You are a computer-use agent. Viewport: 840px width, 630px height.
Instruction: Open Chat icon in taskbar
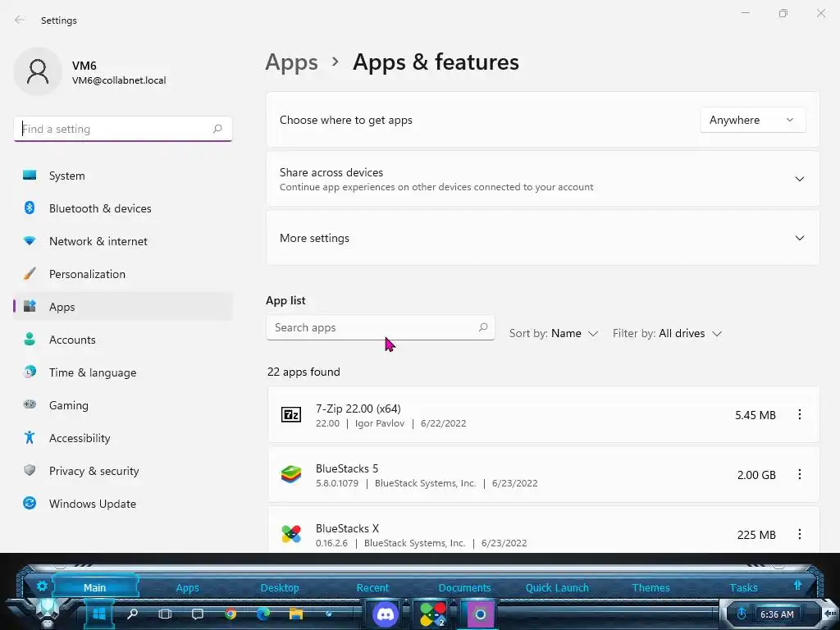point(198,614)
